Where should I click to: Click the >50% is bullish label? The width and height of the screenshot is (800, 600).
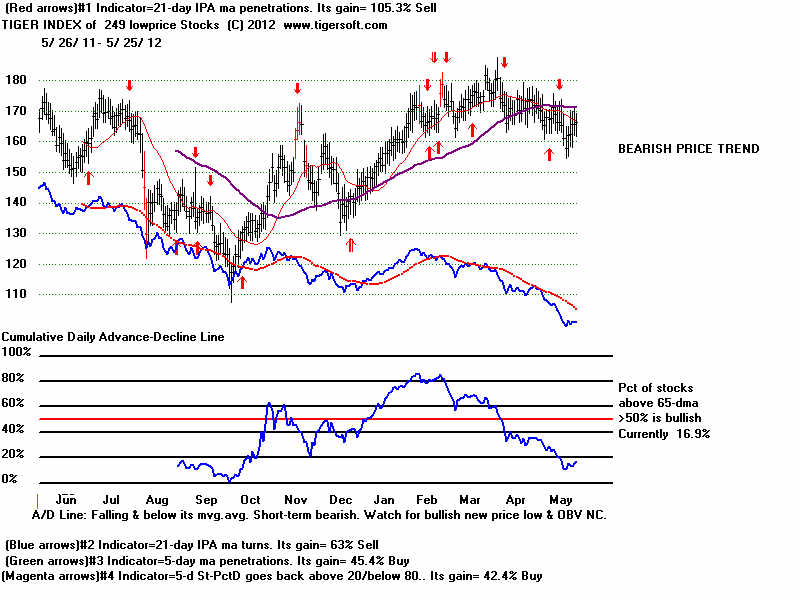(662, 418)
